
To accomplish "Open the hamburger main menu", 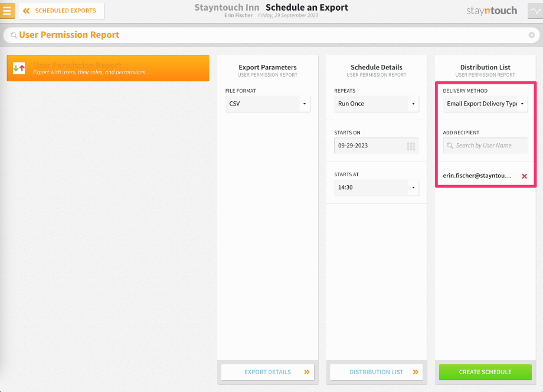I will [7, 11].
